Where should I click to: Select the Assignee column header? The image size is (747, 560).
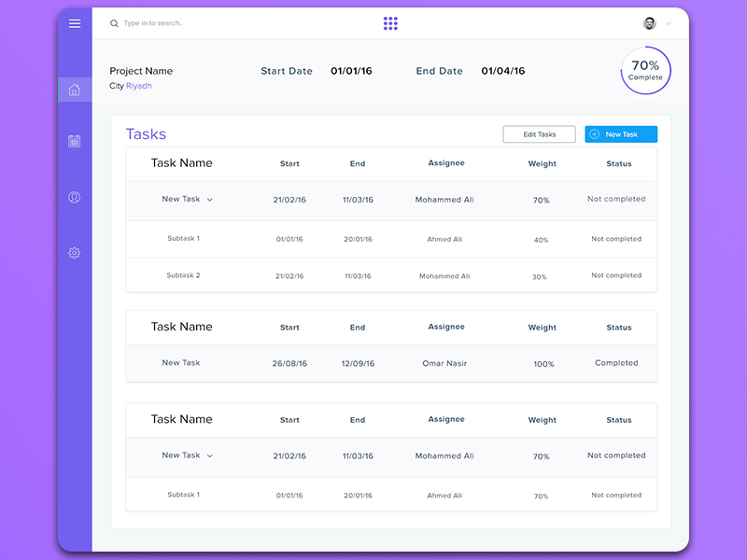446,163
